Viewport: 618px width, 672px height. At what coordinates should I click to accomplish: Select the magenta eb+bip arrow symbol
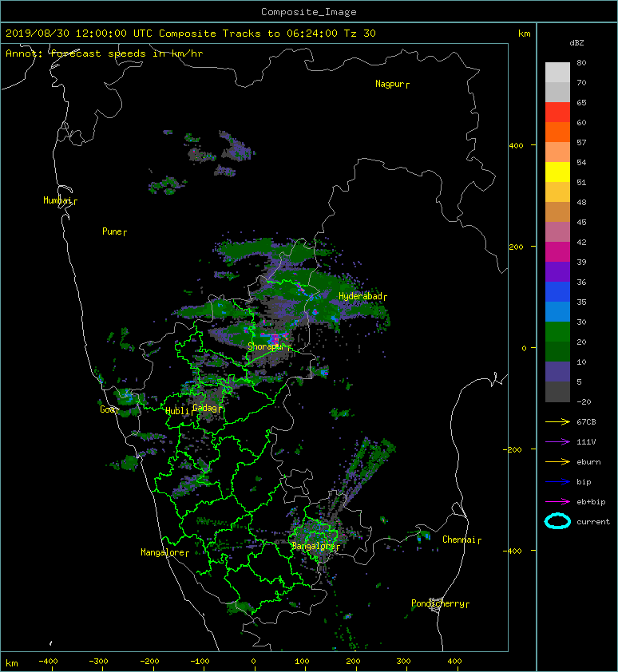coord(557,502)
